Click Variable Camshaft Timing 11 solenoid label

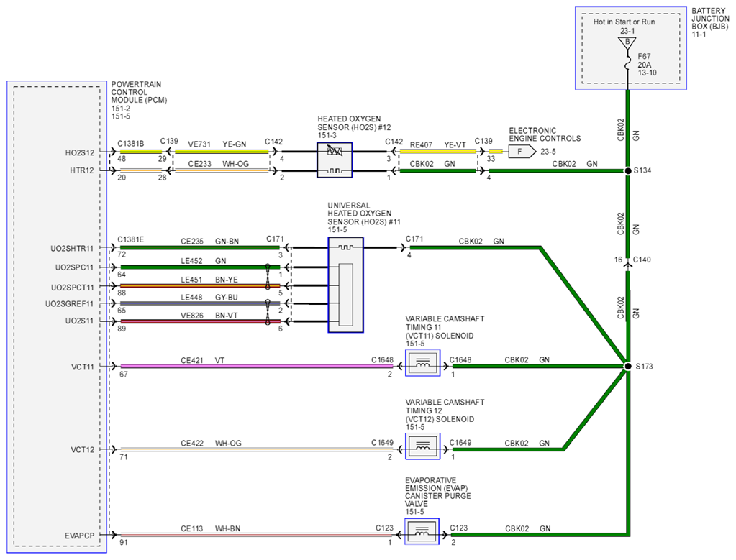click(445, 327)
